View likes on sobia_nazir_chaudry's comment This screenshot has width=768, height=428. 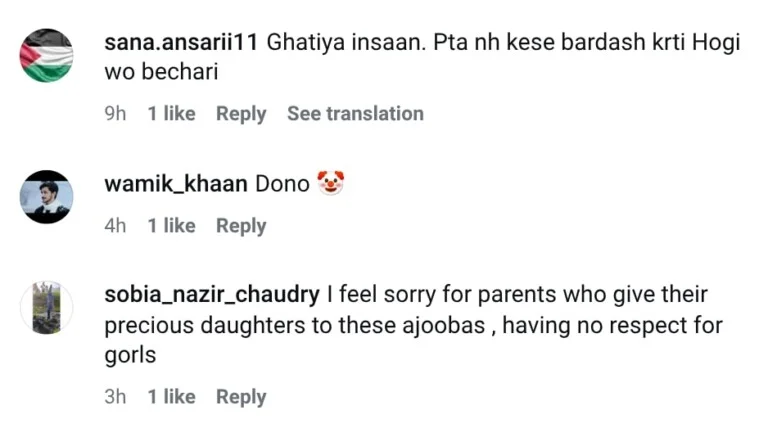tap(171, 397)
